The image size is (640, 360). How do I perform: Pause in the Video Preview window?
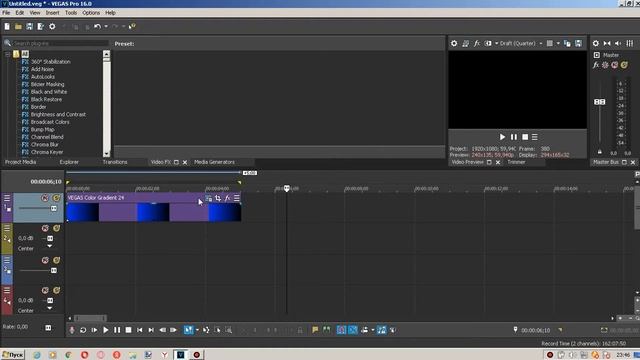coord(513,137)
